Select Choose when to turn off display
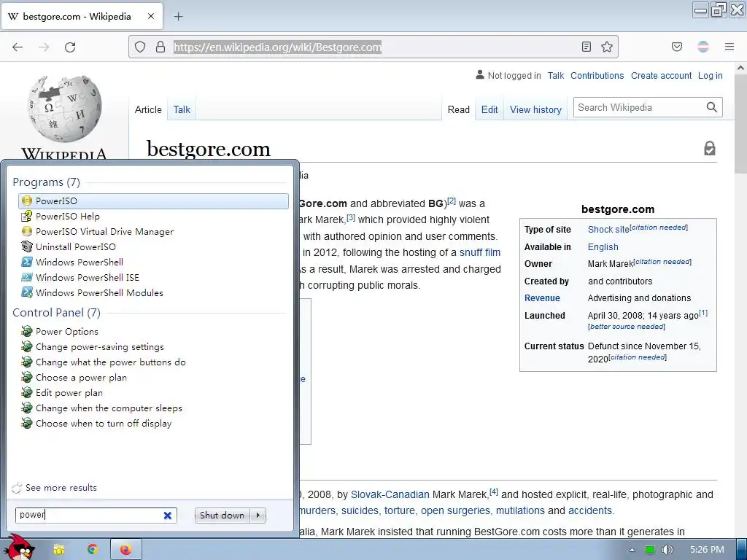Screen dimensions: 747x560 point(153,423)
